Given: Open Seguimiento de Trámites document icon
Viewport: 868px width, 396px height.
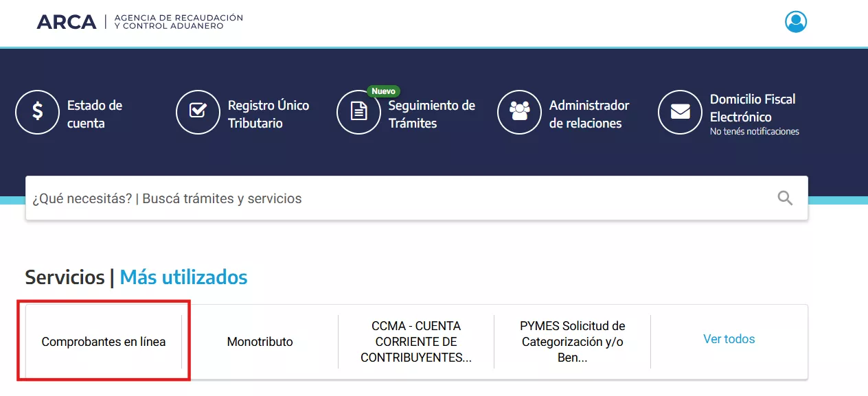Looking at the screenshot, I should point(358,113).
